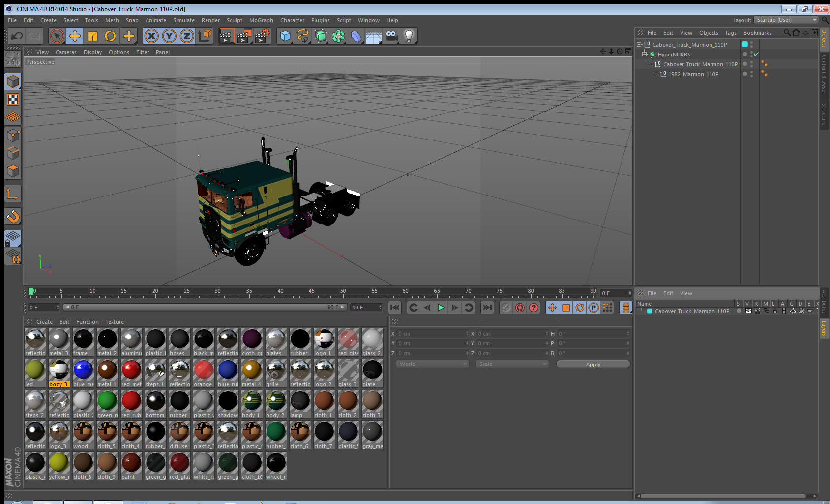
Task: Toggle snapping magnet icon
Action: pyautogui.click(x=13, y=216)
